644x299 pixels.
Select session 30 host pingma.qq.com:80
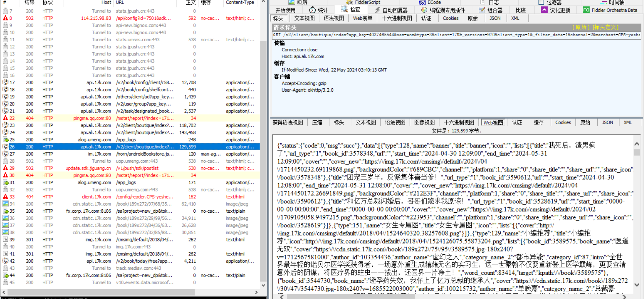pos(92,175)
